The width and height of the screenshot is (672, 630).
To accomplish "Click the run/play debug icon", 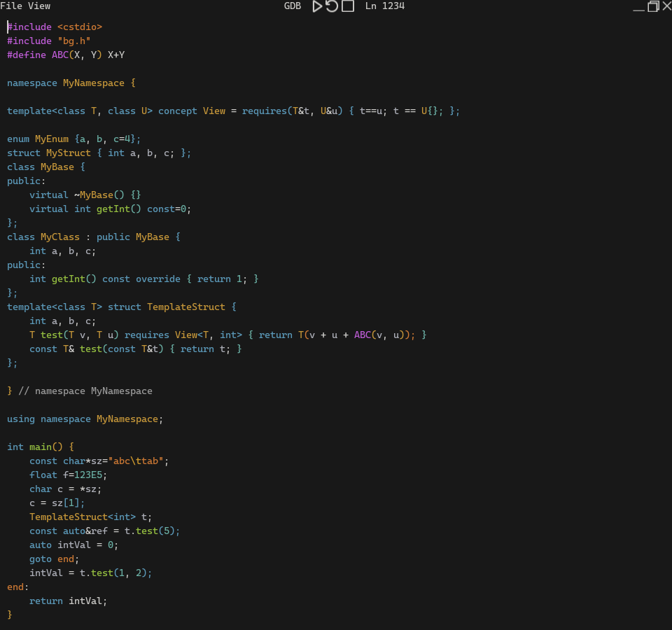I will tap(317, 6).
